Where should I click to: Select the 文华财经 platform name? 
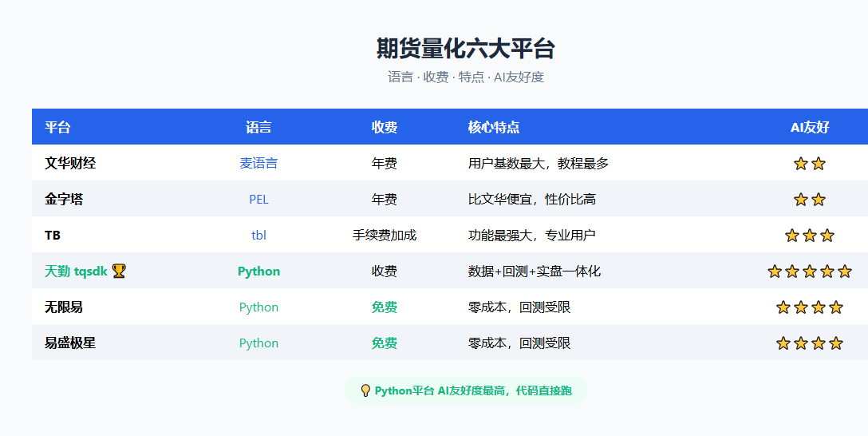70,163
